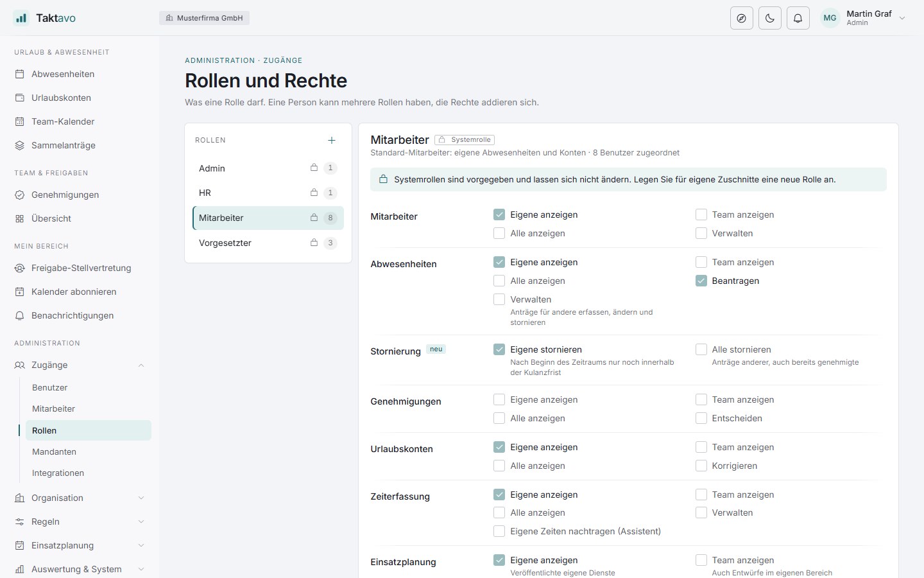Click the 'neu' badge beside Stornierung
Screen dimensions: 924x578
[x=436, y=349]
